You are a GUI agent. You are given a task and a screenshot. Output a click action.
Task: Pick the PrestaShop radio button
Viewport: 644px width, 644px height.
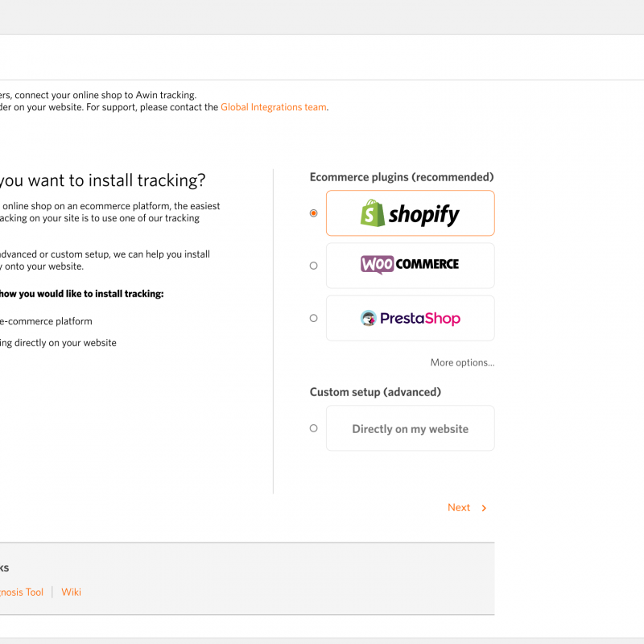coord(314,318)
